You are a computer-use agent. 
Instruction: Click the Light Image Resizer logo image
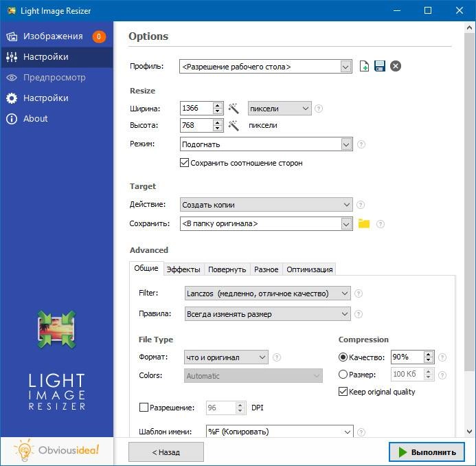tap(57, 329)
